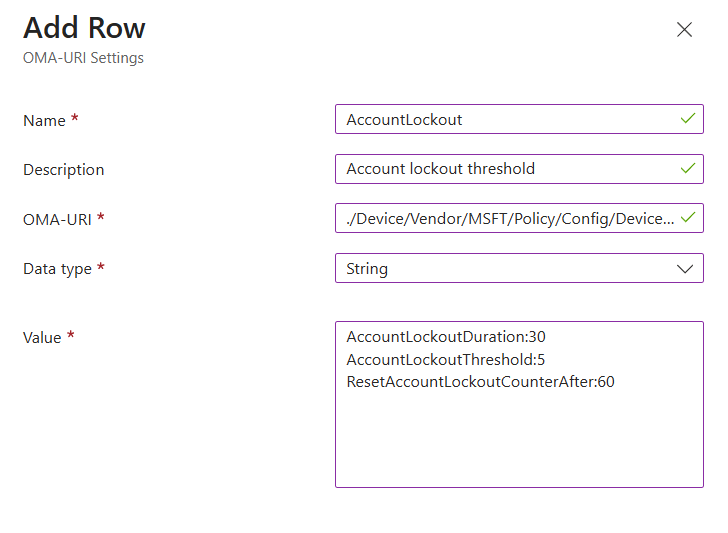Place cursor on AccountLockoutDuration:30 line

(x=446, y=337)
